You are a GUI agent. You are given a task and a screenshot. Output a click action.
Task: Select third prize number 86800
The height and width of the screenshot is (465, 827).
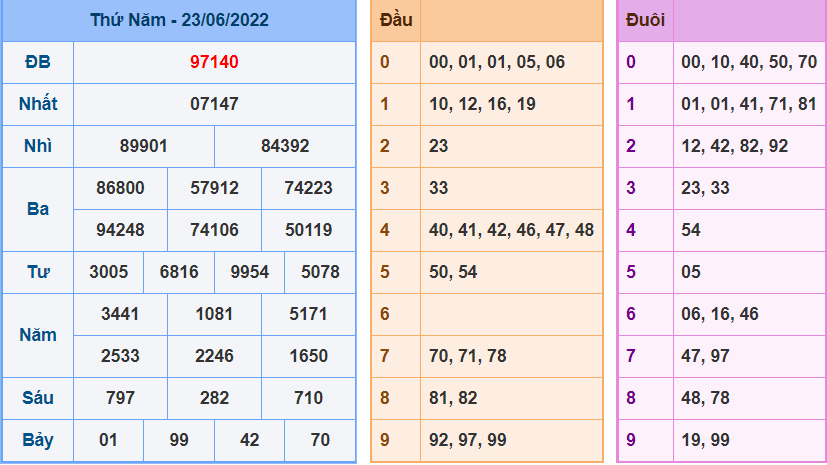tap(120, 188)
